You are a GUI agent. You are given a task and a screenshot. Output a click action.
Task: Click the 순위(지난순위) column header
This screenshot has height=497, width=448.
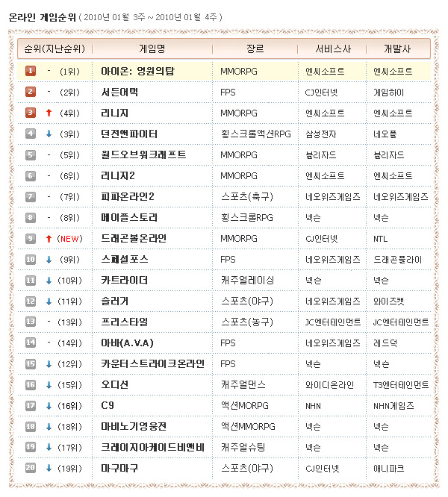(x=53, y=49)
